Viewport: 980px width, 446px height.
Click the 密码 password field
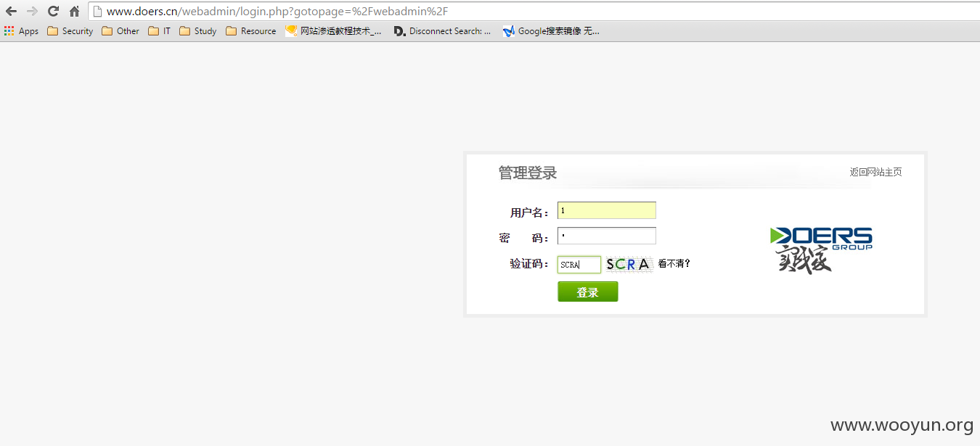(607, 236)
